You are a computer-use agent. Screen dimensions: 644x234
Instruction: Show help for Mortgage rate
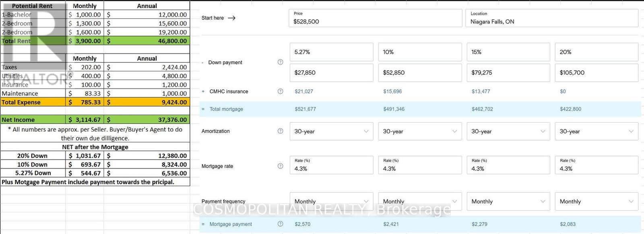coord(281,166)
